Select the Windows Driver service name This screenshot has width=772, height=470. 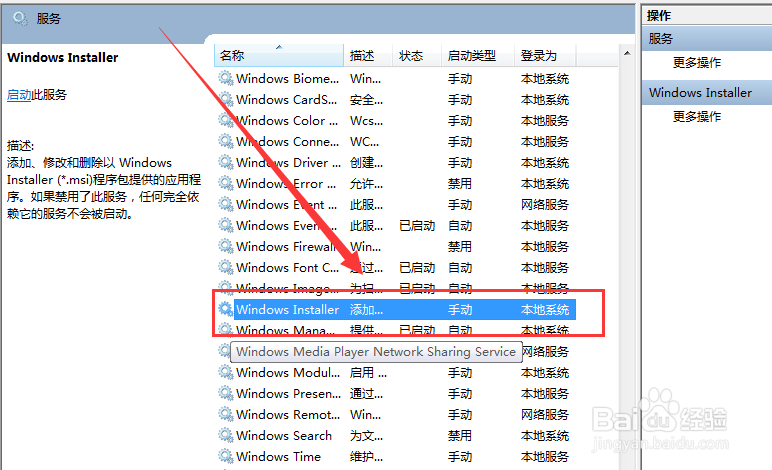tap(289, 163)
